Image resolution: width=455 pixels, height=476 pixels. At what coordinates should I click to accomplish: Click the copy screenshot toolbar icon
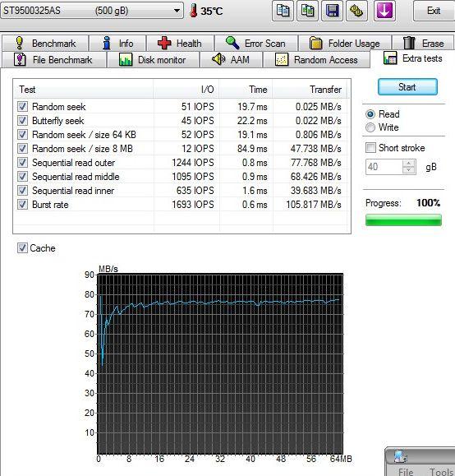[x=307, y=11]
